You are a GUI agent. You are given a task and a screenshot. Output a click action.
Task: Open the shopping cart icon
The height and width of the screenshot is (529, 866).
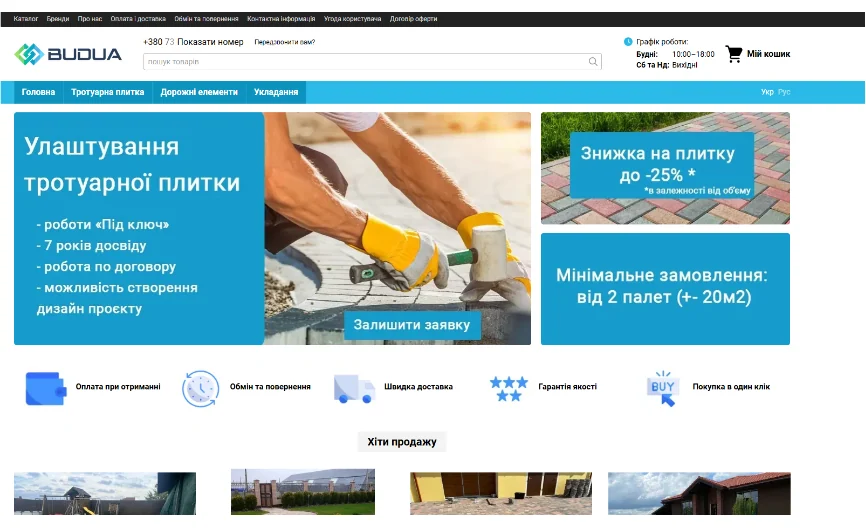pos(733,54)
